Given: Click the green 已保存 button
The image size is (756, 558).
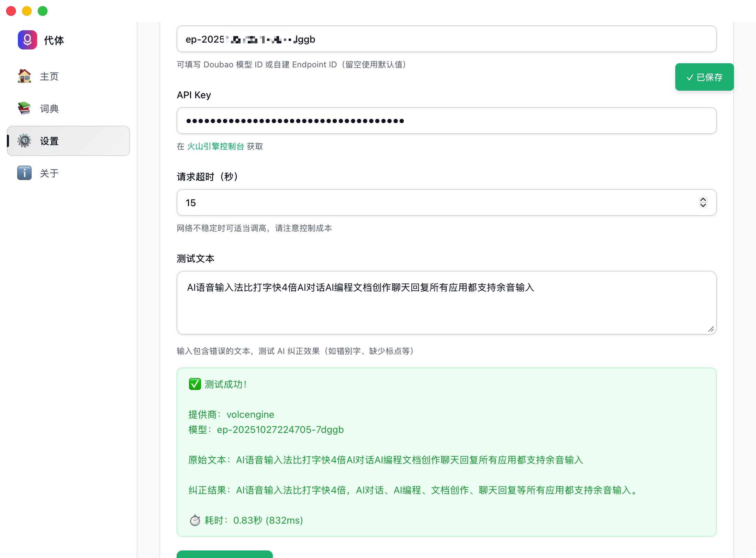Looking at the screenshot, I should coord(704,77).
